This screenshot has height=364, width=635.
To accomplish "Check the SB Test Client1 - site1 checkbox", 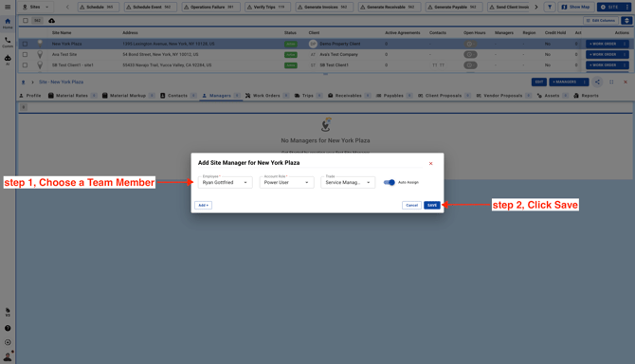I will (x=25, y=64).
